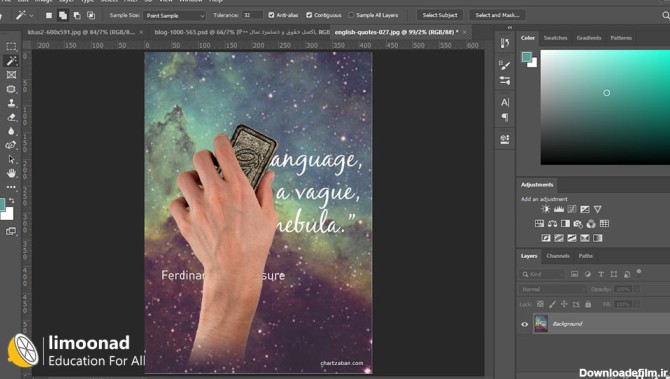Select the Hand tool

click(11, 173)
